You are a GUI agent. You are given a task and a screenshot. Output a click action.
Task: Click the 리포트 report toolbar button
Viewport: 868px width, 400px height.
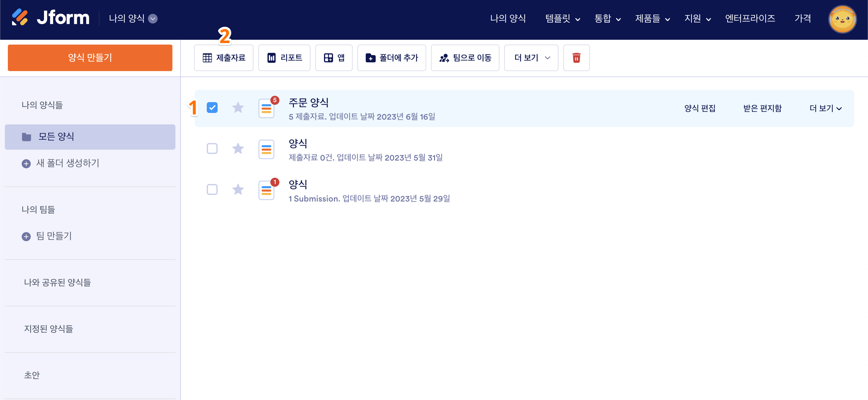[x=284, y=58]
